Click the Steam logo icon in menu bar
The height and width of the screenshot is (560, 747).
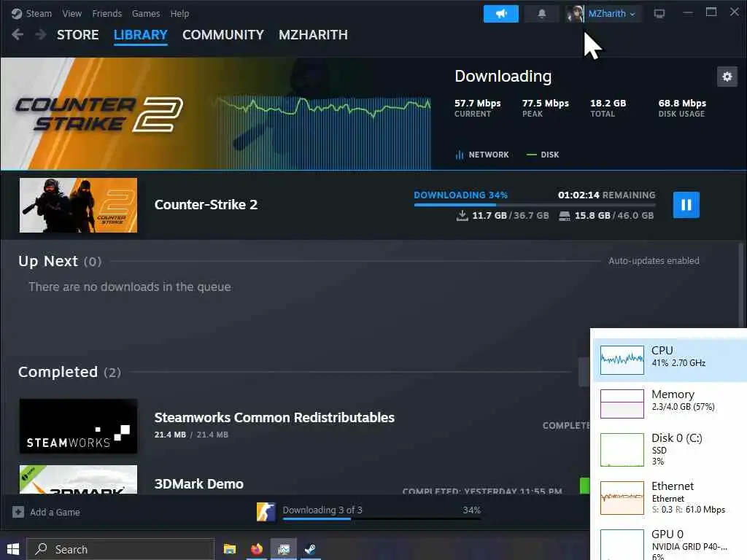tap(17, 13)
